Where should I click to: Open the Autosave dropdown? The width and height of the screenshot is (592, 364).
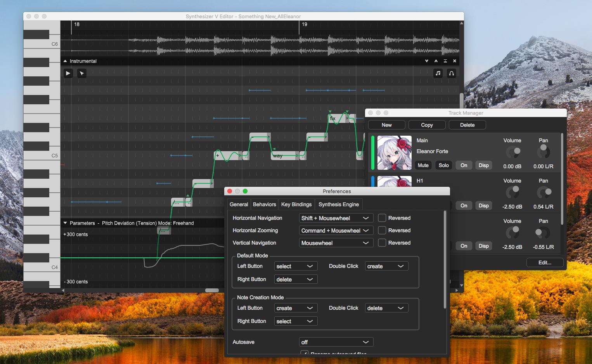coord(336,342)
